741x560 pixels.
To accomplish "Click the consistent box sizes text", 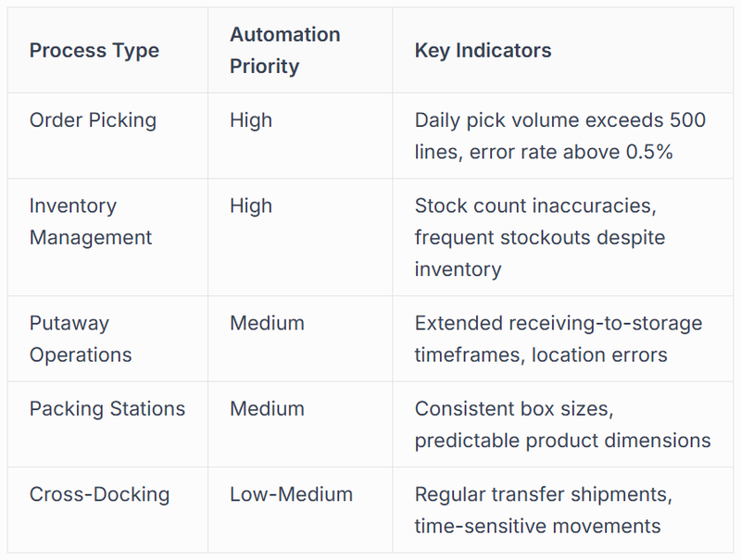I will (514, 409).
